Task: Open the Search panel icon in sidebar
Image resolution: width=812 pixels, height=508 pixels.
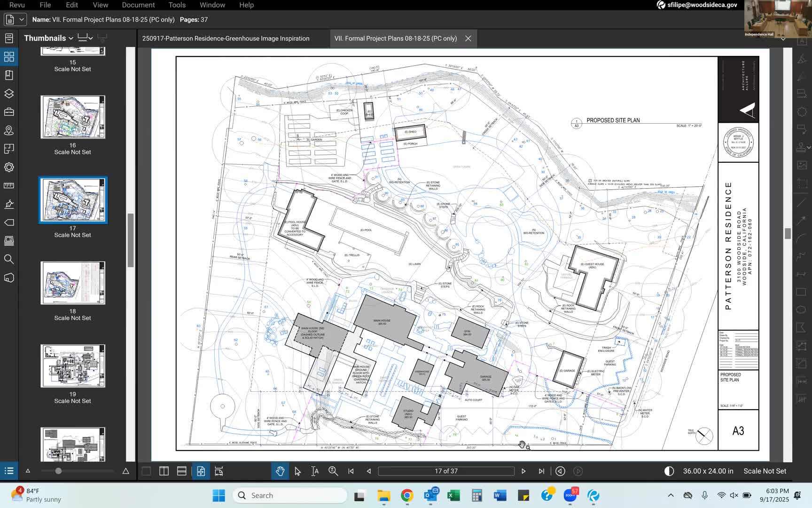Action: pyautogui.click(x=9, y=259)
